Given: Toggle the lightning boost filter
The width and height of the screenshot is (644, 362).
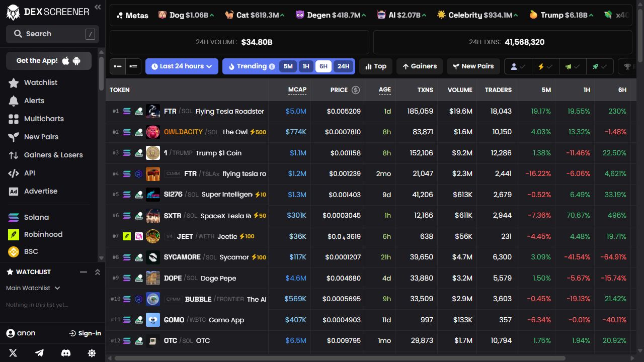Looking at the screenshot, I should [545, 66].
